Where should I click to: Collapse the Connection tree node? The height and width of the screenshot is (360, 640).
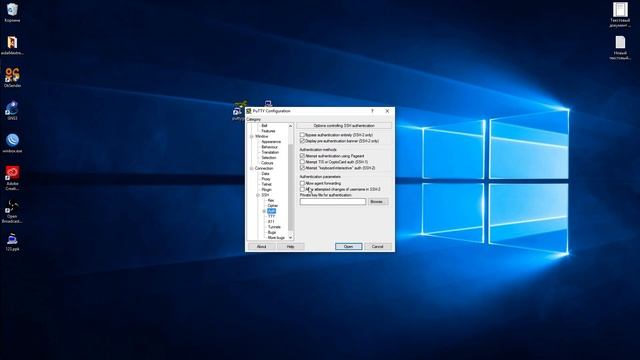pyautogui.click(x=251, y=168)
